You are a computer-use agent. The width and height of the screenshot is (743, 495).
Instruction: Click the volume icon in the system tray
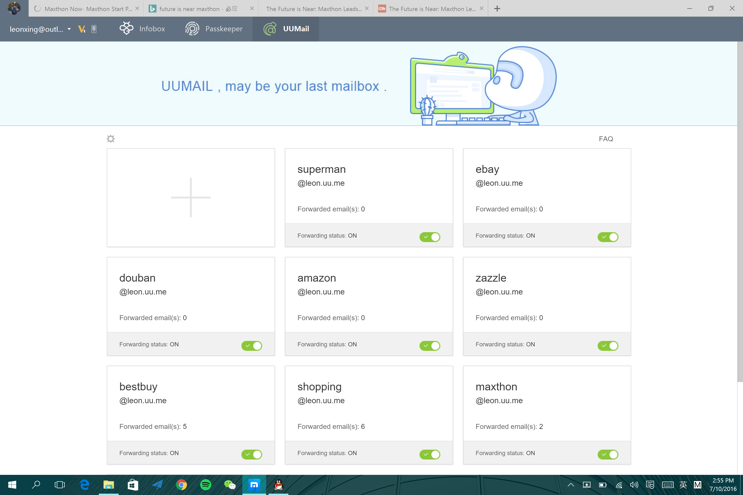point(634,485)
